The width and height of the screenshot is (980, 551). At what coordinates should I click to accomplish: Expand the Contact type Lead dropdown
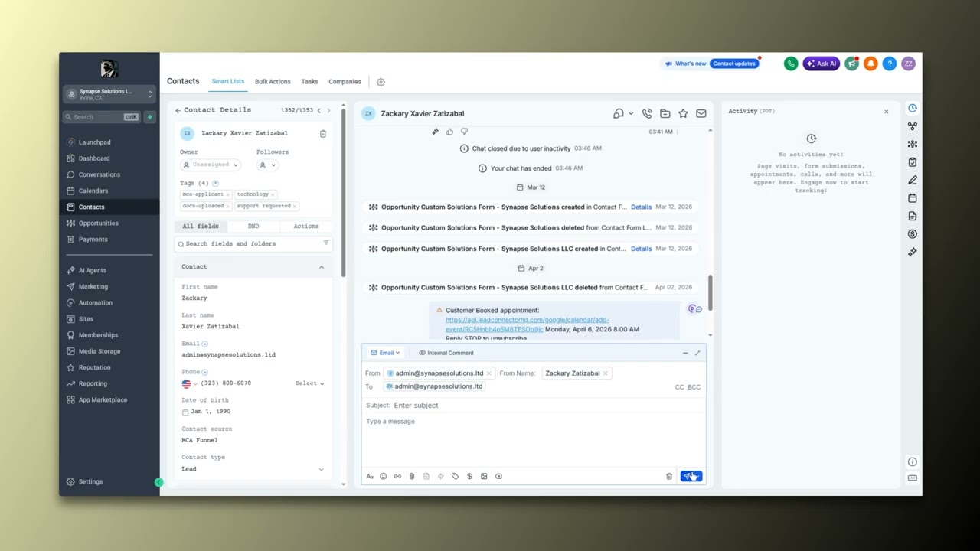click(253, 469)
